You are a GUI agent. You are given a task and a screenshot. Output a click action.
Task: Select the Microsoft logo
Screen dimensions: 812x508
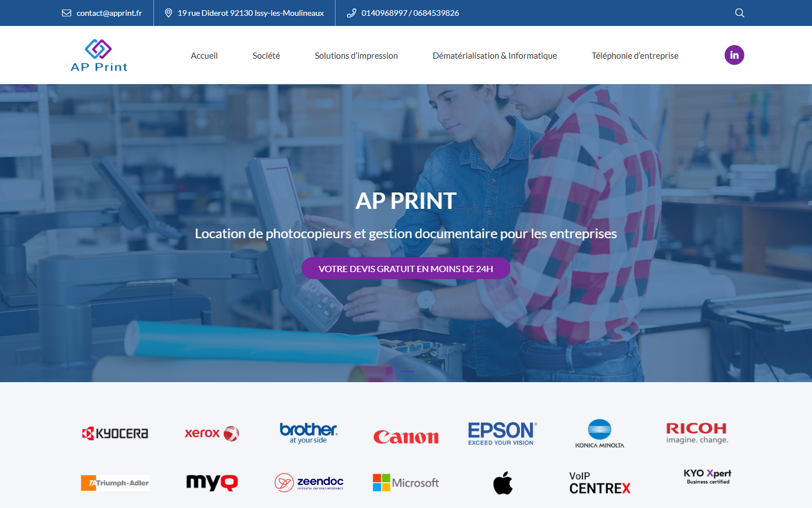click(x=406, y=483)
